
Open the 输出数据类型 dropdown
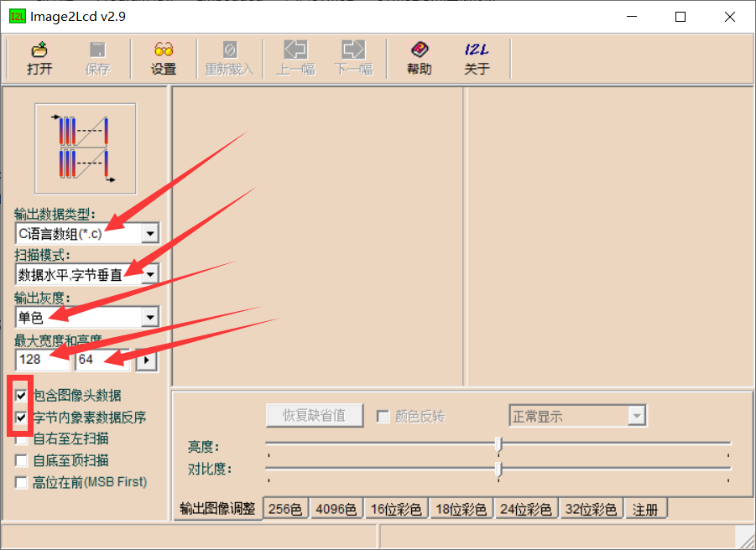pos(149,232)
